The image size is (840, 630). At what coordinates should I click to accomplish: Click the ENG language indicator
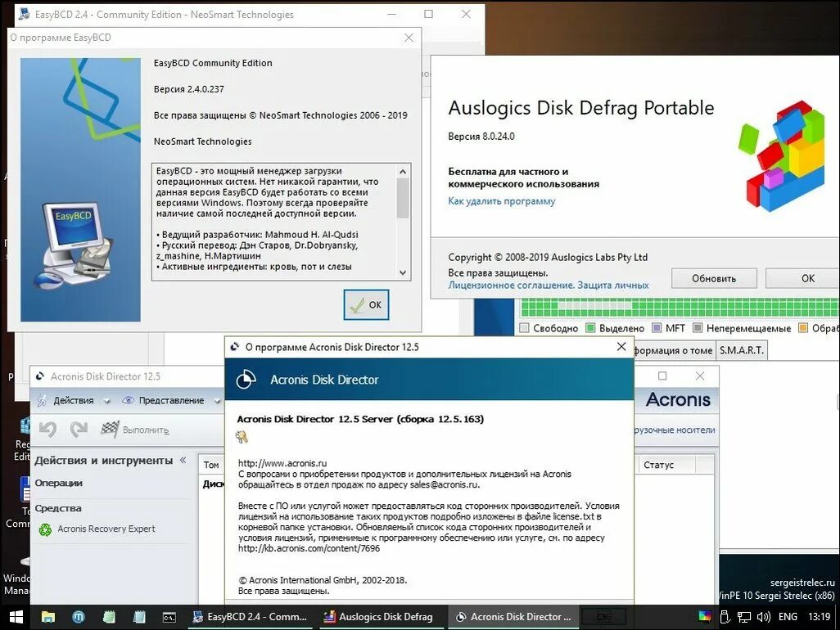tap(788, 617)
